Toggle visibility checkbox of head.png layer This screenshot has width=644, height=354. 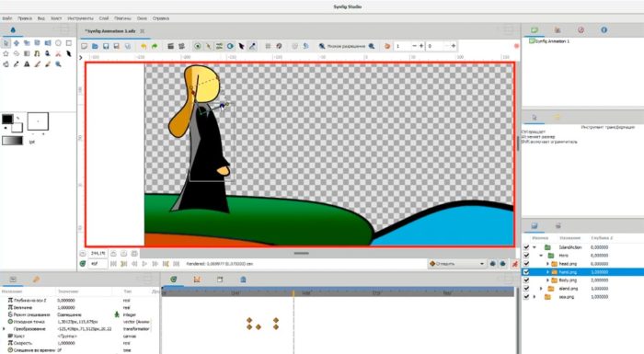pos(526,264)
